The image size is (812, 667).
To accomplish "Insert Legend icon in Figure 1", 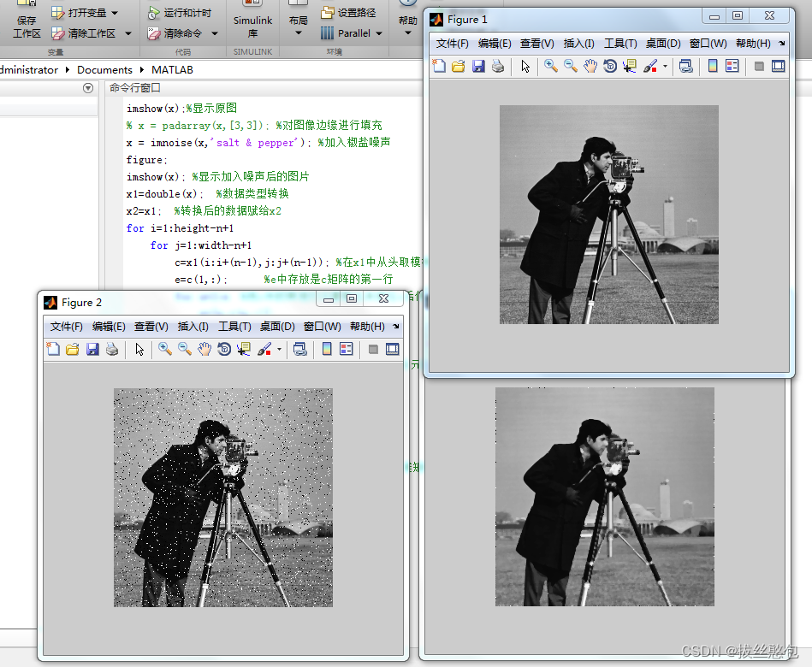I will click(732, 66).
